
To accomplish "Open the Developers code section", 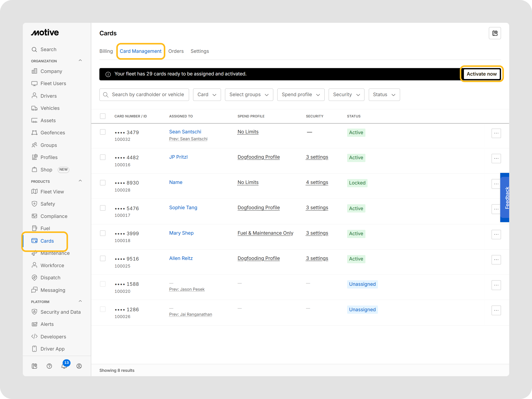I will pos(53,336).
